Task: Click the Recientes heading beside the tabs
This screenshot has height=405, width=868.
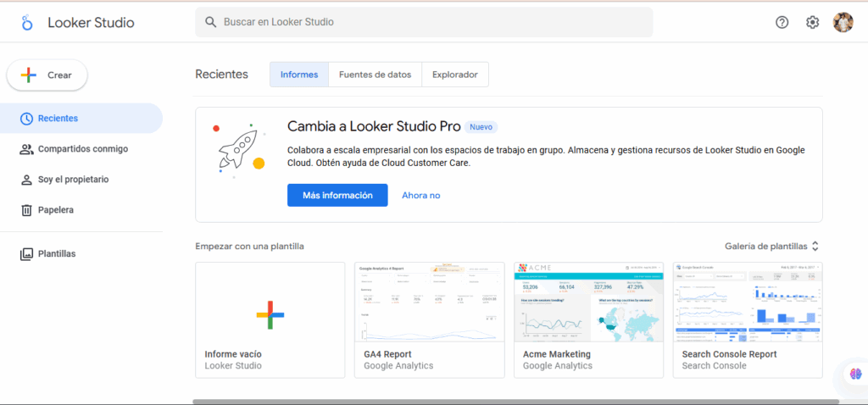Action: 222,75
